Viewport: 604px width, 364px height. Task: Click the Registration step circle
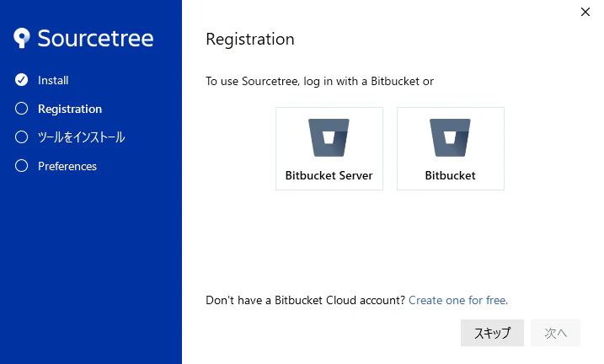coord(22,109)
